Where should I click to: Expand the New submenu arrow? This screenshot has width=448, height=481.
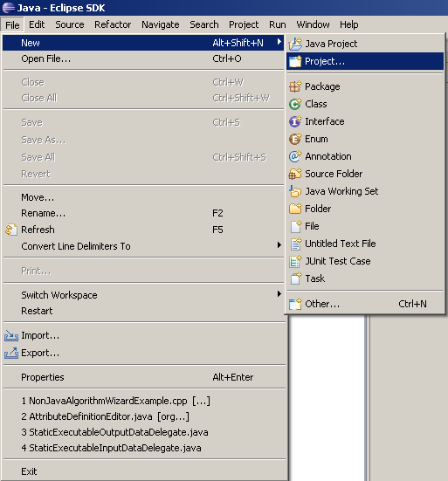[279, 42]
